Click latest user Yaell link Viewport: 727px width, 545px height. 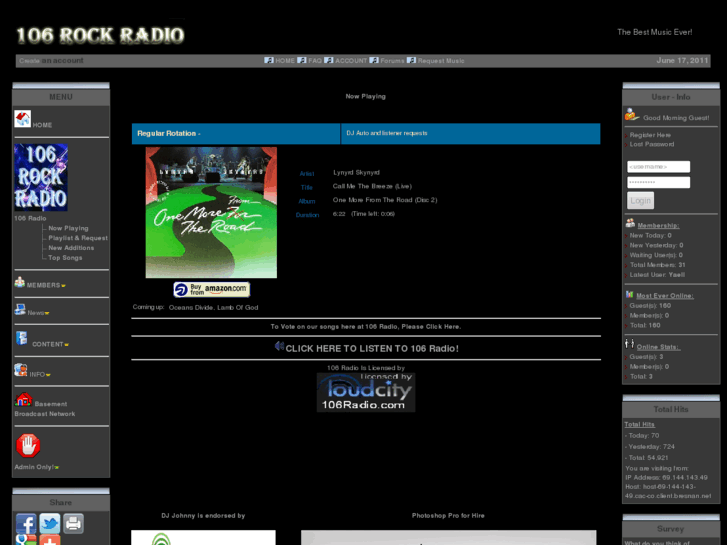pyautogui.click(x=676, y=275)
